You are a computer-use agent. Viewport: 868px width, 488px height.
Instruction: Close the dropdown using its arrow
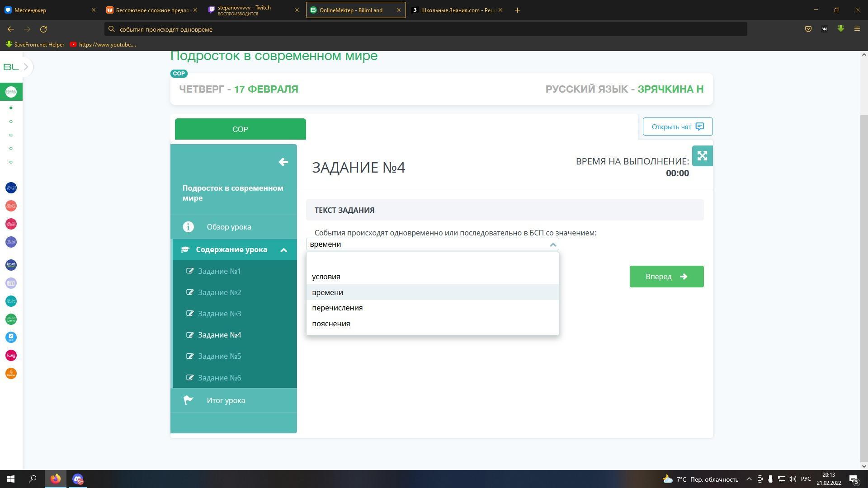(x=552, y=244)
